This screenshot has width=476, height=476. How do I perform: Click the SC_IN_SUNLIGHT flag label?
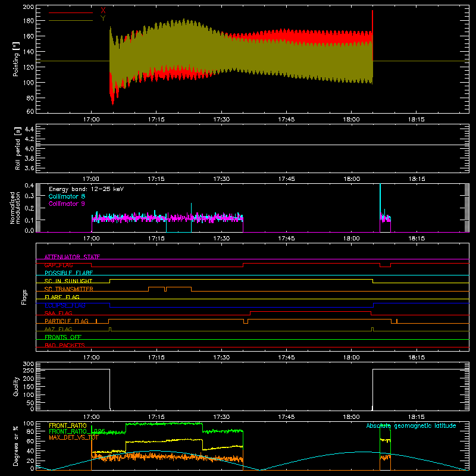pos(68,281)
